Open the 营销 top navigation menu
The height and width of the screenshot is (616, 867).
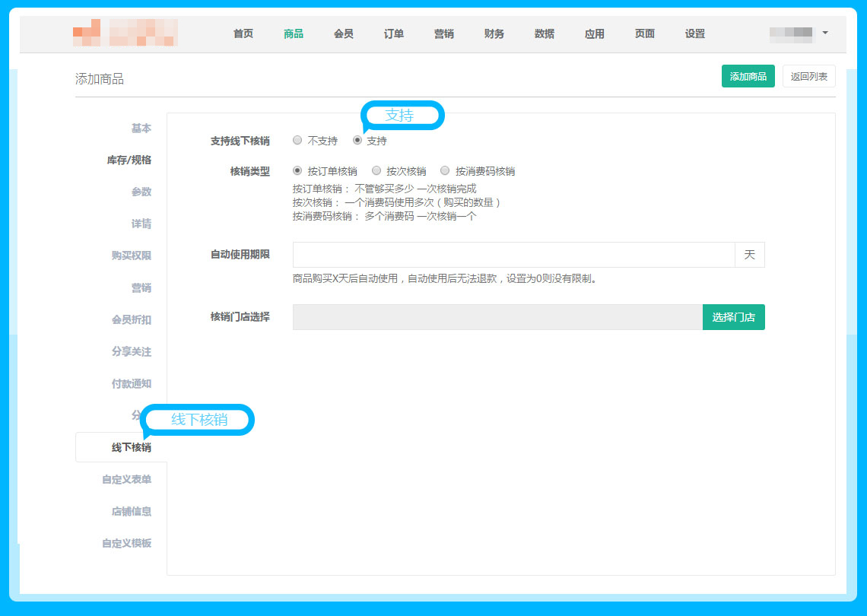(444, 33)
